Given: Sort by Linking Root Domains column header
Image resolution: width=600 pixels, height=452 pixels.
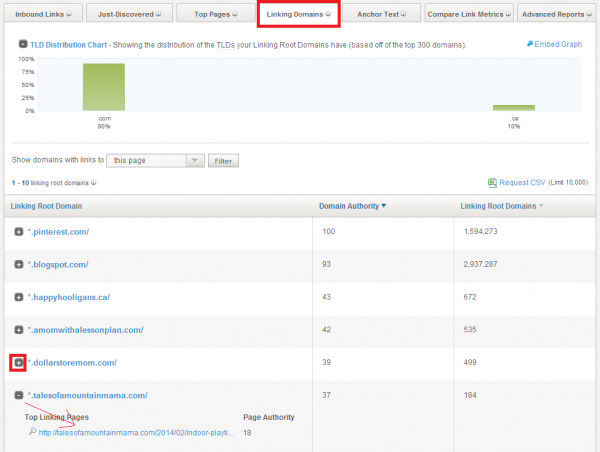Looking at the screenshot, I should pyautogui.click(x=498, y=206).
